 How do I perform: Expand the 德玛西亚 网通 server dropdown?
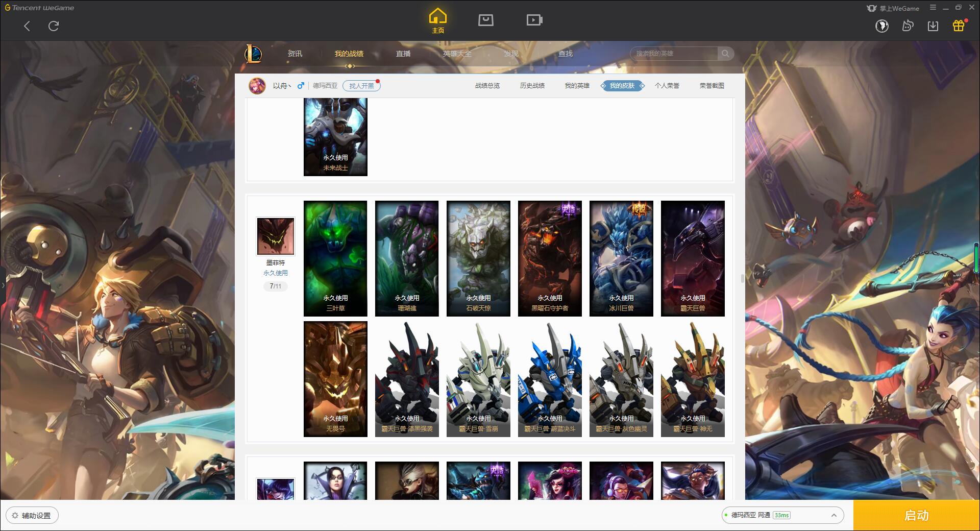(x=782, y=515)
